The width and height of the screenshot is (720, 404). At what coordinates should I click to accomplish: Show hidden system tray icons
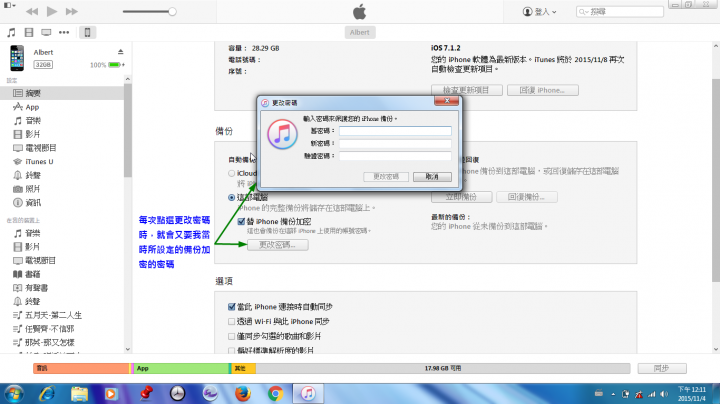click(613, 394)
